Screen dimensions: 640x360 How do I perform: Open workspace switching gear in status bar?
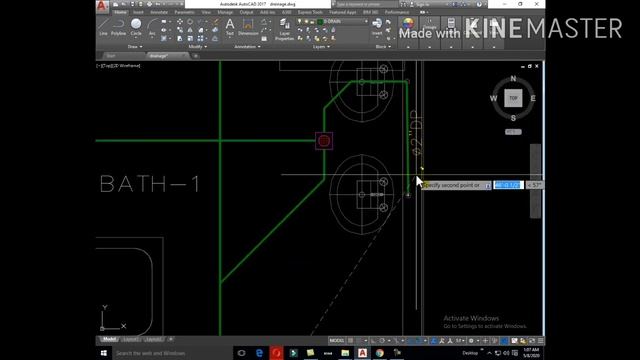click(471, 340)
